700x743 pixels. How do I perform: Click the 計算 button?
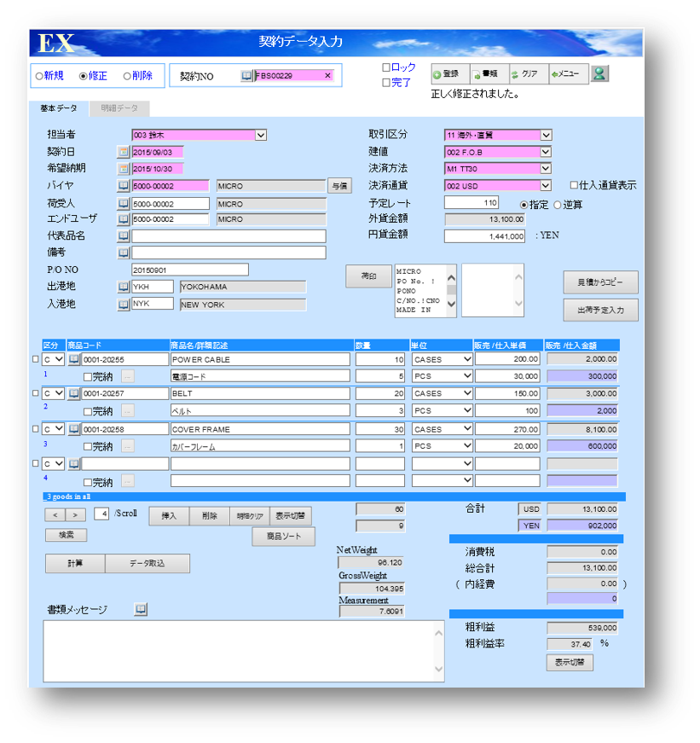click(x=75, y=563)
